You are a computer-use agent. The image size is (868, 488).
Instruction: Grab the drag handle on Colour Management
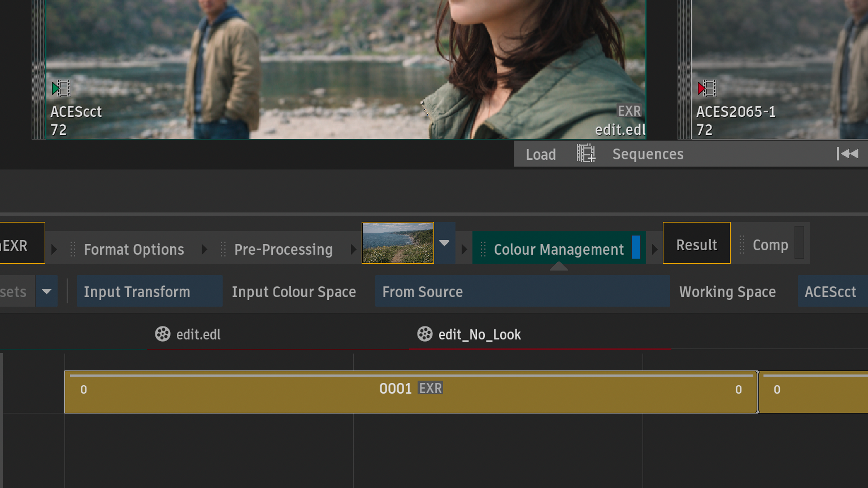[483, 249]
